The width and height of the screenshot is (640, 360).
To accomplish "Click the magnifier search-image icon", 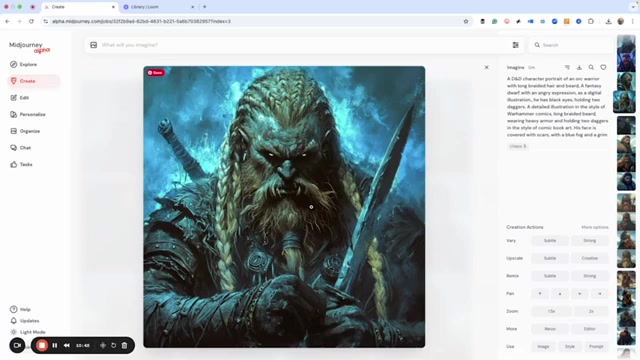I will click(x=591, y=67).
